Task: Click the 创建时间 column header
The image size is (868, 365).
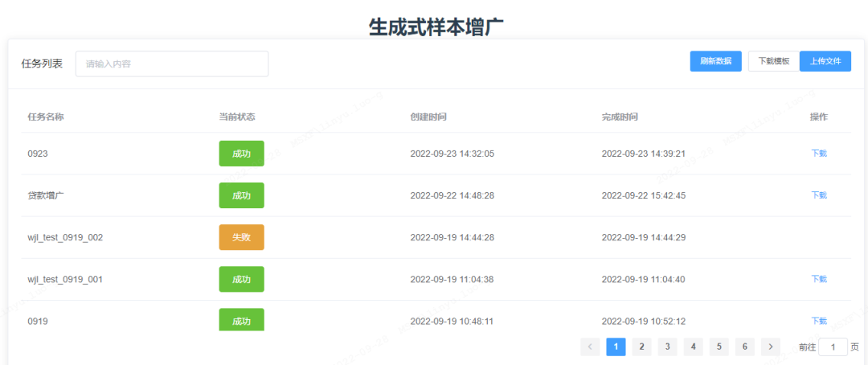Action: point(428,117)
